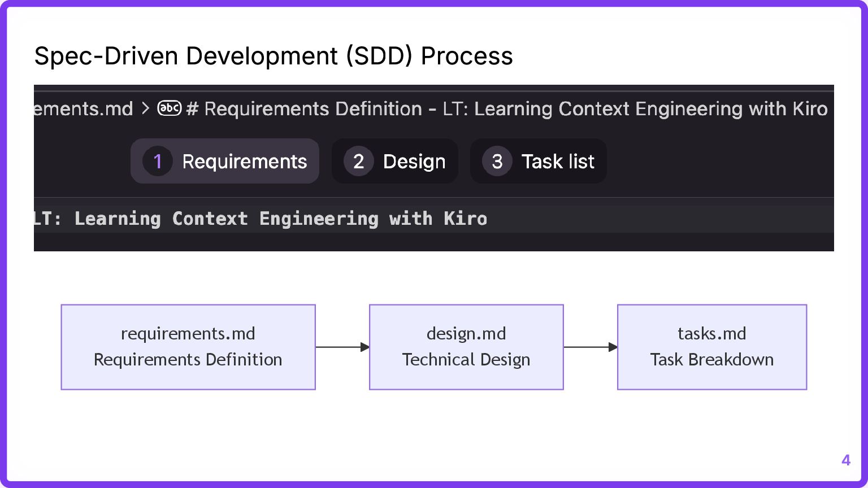Image resolution: width=868 pixels, height=488 pixels.
Task: Switch to the Design step tab
Action: coord(395,161)
